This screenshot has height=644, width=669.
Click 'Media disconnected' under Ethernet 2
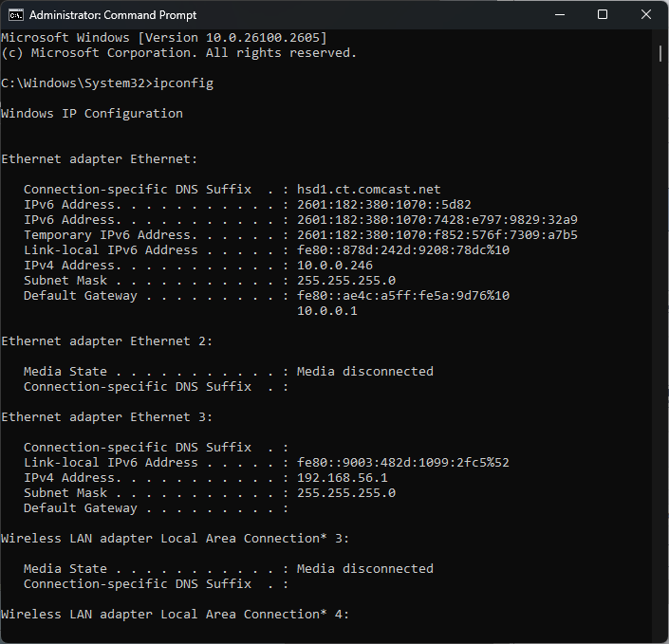click(364, 372)
